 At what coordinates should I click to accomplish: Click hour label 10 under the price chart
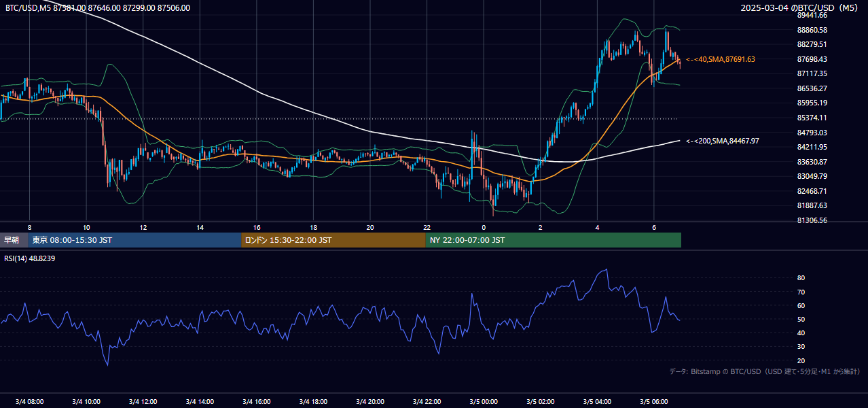[86, 227]
